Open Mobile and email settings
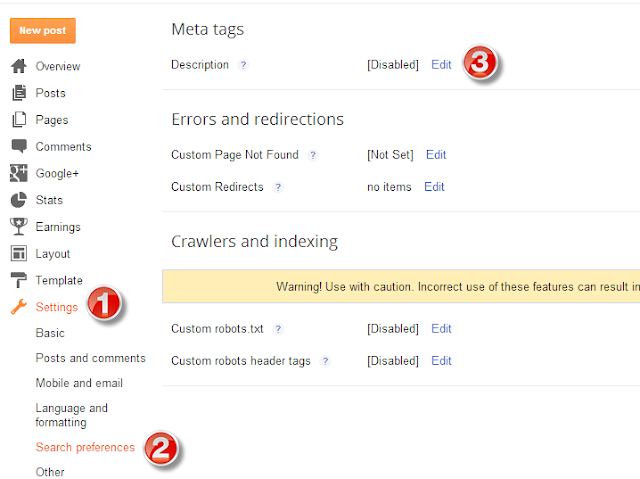640x479 pixels. (x=79, y=383)
